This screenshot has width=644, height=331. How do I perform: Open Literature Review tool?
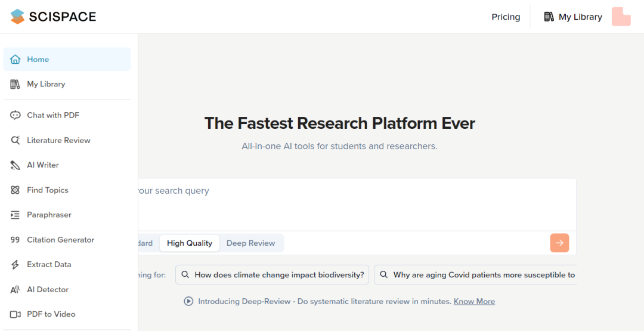click(67, 140)
